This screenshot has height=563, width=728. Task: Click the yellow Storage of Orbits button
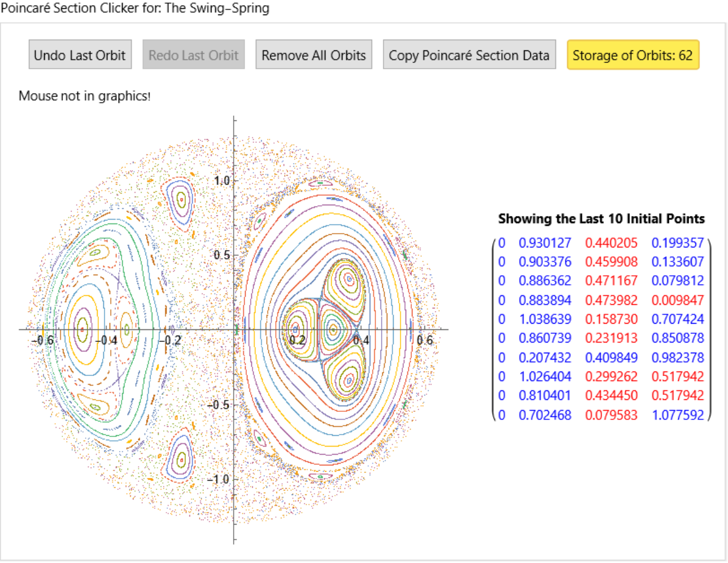click(632, 55)
